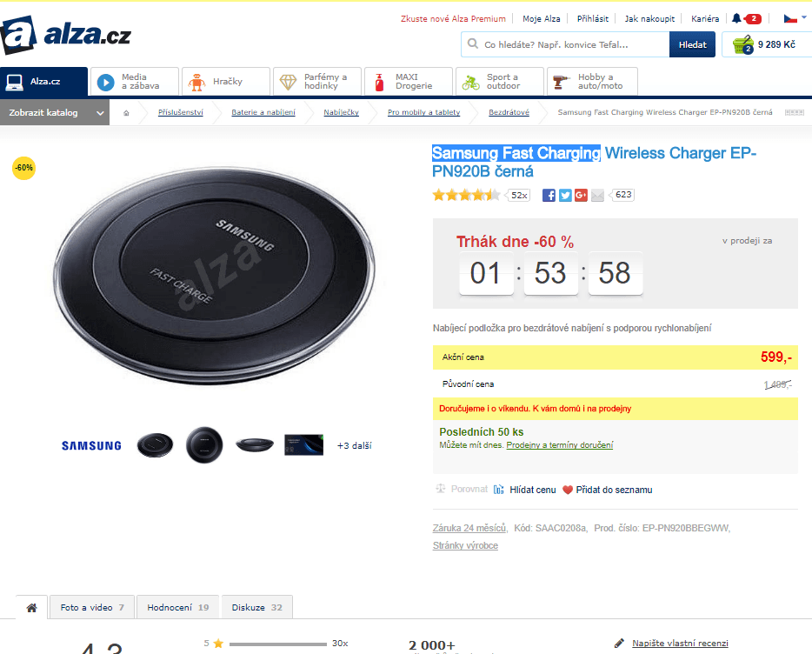The height and width of the screenshot is (654, 812).
Task: Click Napište vlastní recenzi link
Action: [680, 643]
